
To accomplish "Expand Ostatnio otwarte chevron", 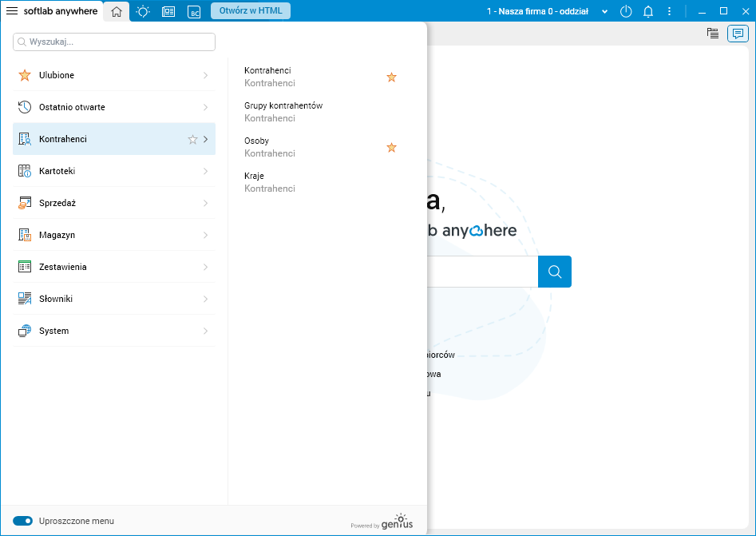I will click(x=206, y=107).
